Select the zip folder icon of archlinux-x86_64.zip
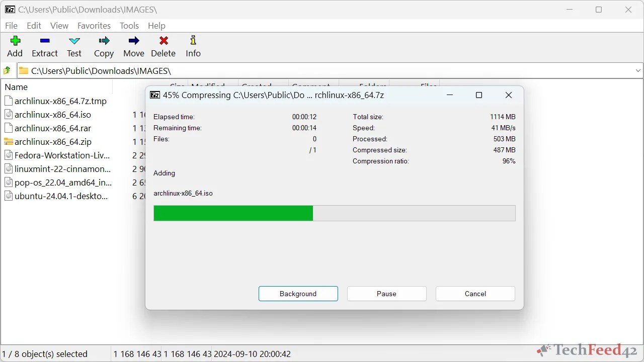The height and width of the screenshot is (362, 644). (x=9, y=141)
